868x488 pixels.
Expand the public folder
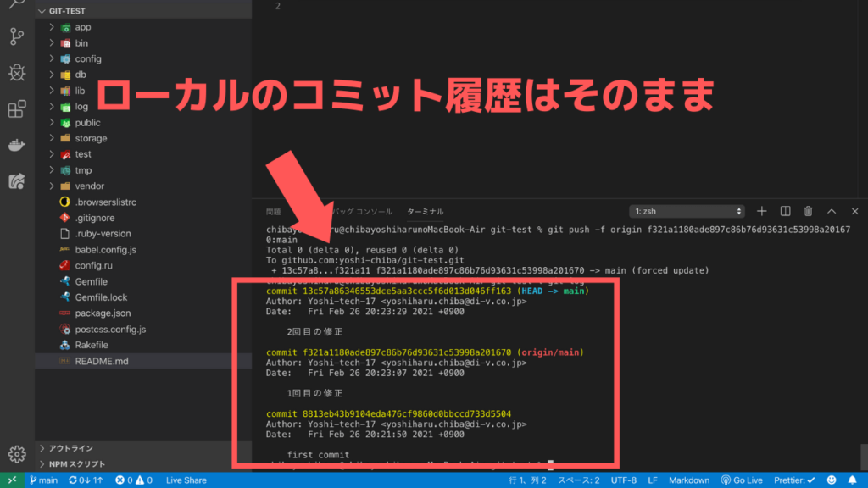coord(142,122)
